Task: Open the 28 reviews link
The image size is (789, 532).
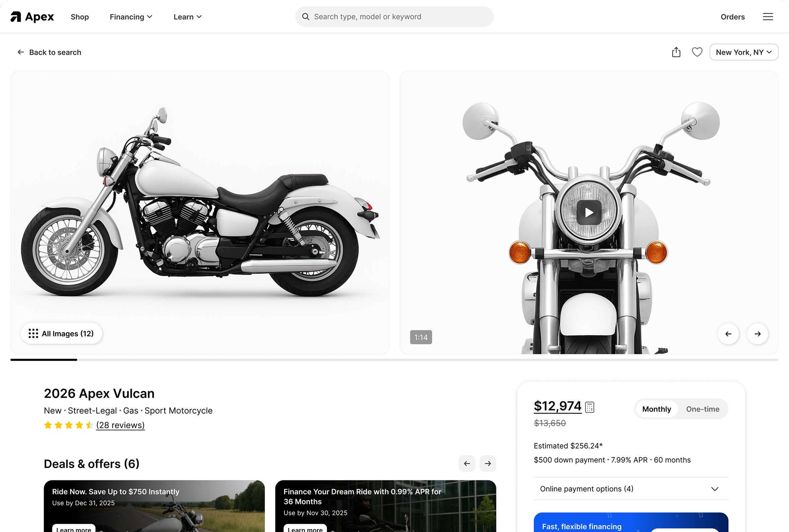Action: tap(120, 425)
